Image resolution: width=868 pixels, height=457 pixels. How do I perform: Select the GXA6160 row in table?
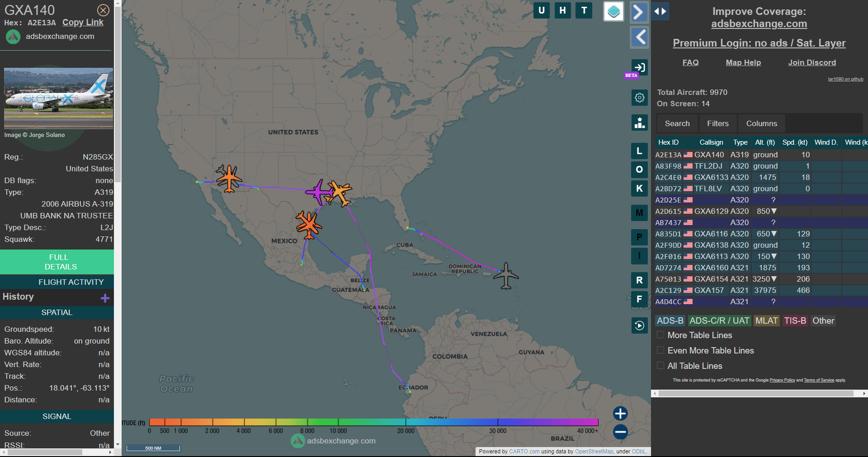pos(761,268)
